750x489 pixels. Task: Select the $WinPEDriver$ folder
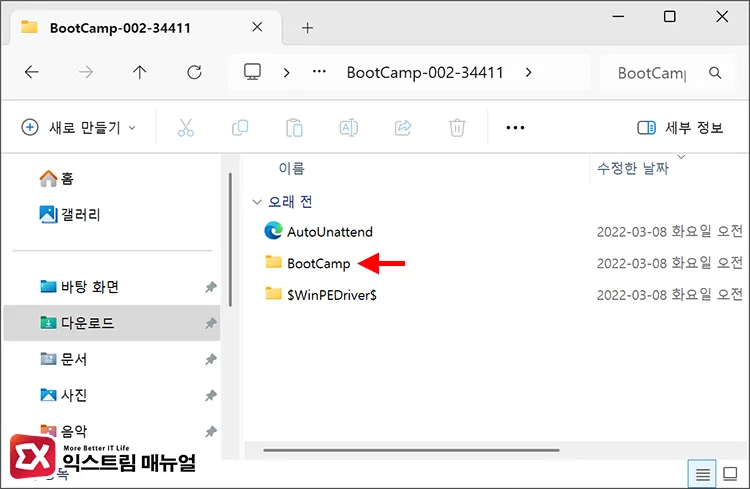point(321,295)
